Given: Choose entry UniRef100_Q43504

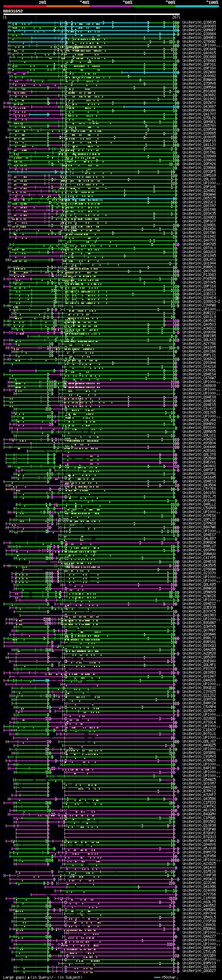Looking at the screenshot, I should [x=199, y=485].
